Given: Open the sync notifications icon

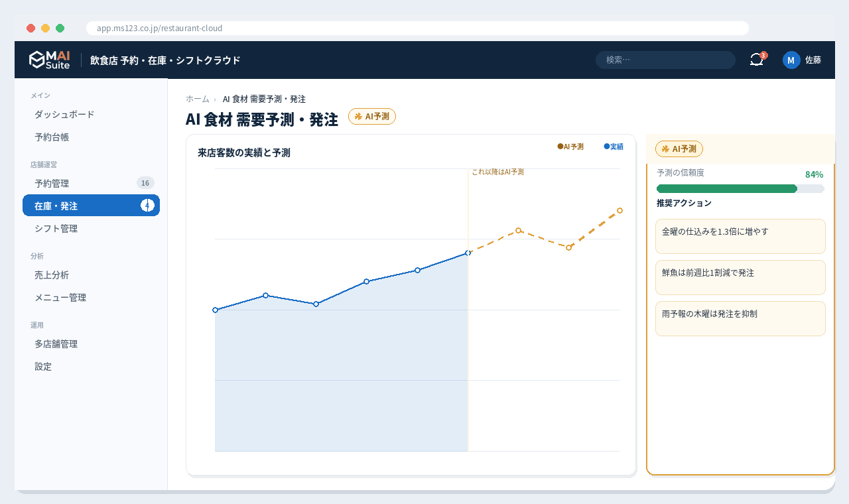Looking at the screenshot, I should (757, 60).
